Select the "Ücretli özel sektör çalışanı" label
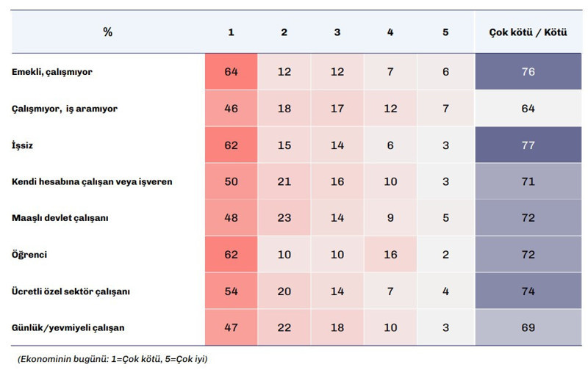This screenshot has height=370, width=588. pos(71,291)
